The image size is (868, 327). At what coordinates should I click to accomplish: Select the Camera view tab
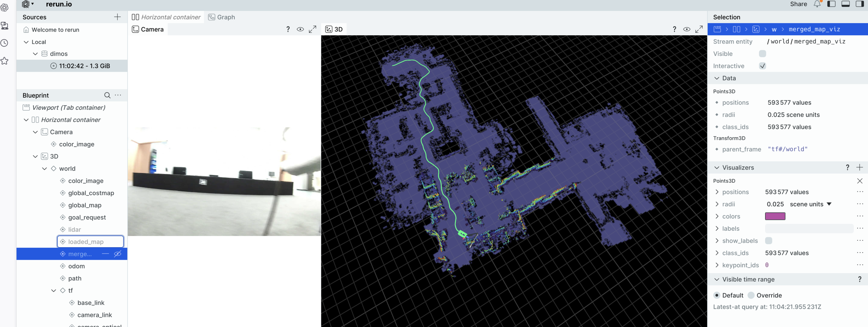point(148,29)
